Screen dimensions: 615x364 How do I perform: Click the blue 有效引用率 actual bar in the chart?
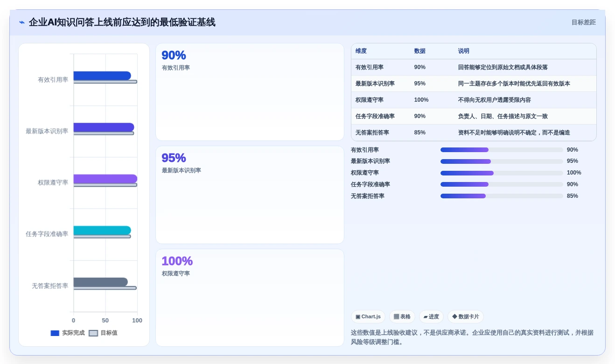102,76
